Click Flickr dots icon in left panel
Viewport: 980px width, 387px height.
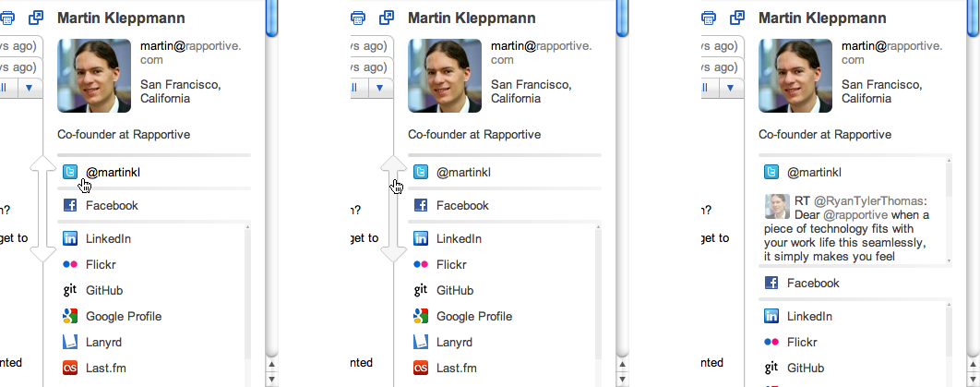[x=70, y=264]
